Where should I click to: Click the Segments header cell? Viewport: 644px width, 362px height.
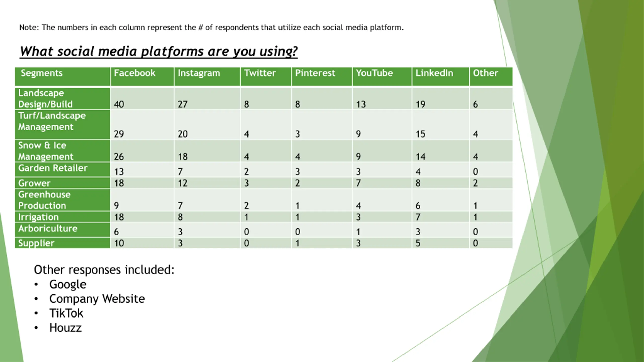coord(62,76)
